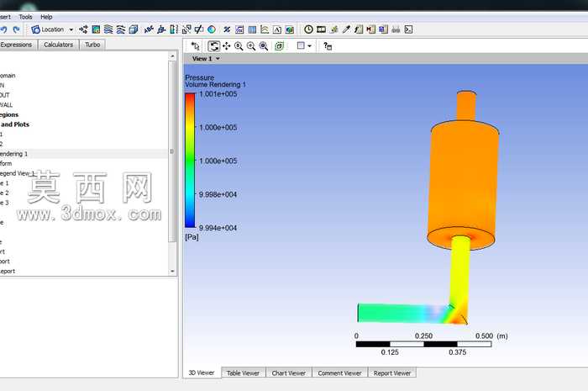
Task: Switch to the Report Viewer tab
Action: point(392,373)
